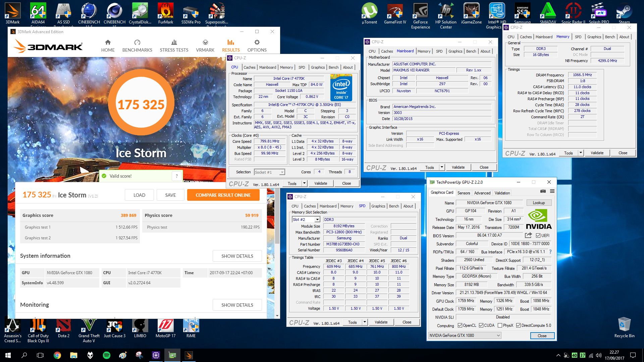Open the Advanced tab in GPU-Z

pyautogui.click(x=482, y=193)
